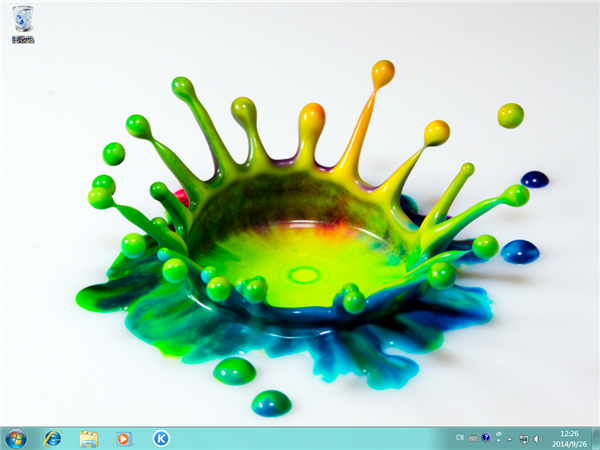This screenshot has width=600, height=450.
Task: Click the 2014/9/26 date in the tray
Action: point(568,443)
